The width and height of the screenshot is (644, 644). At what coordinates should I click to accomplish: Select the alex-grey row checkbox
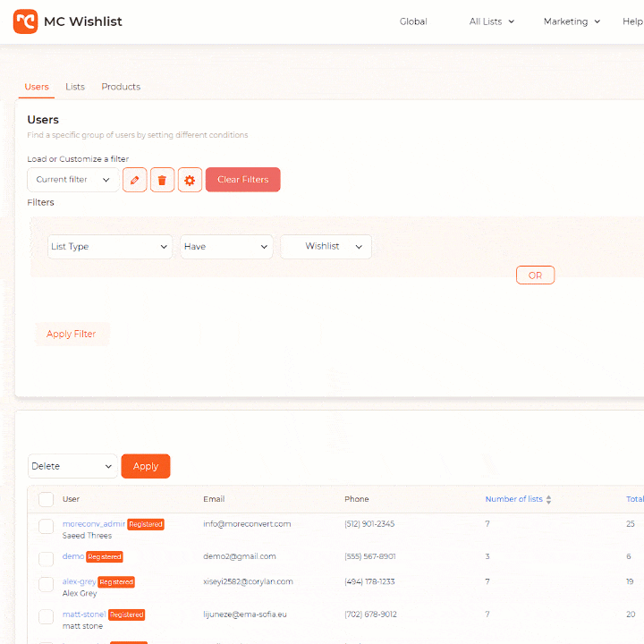click(x=46, y=584)
